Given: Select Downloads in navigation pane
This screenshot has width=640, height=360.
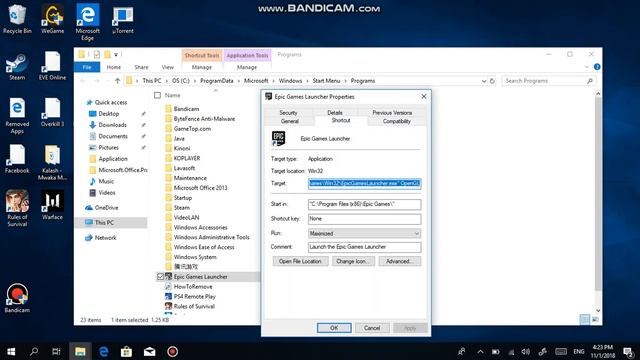Looking at the screenshot, I should 112,125.
